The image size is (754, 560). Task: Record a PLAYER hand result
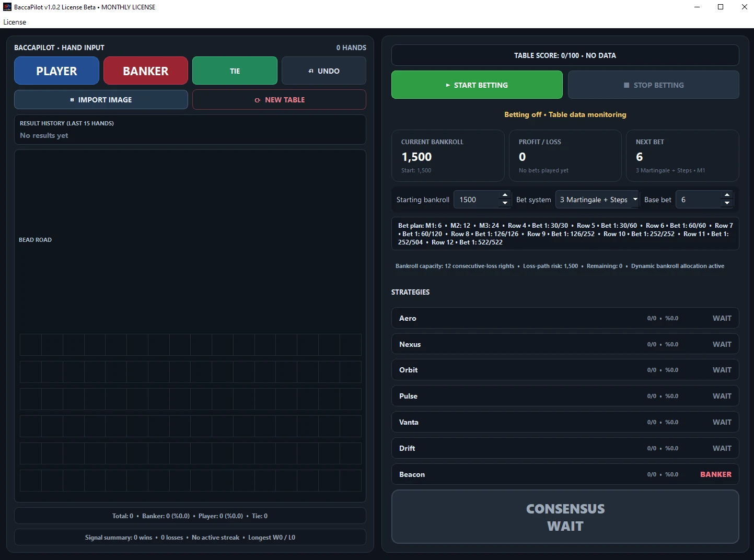pos(56,71)
